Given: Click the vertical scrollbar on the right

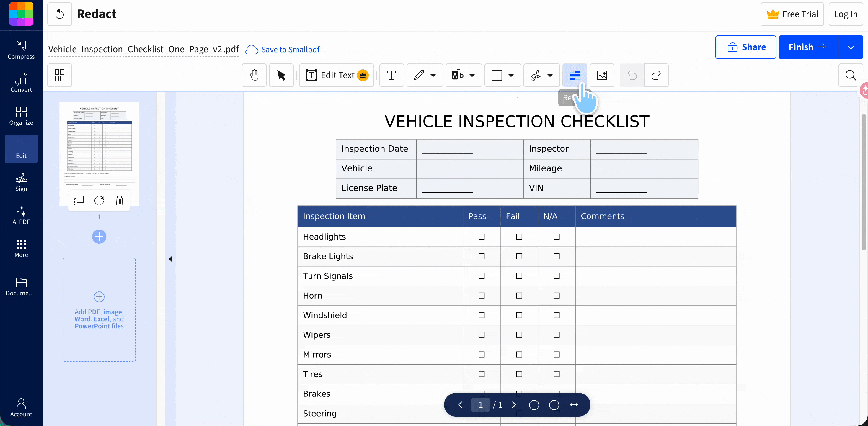Looking at the screenshot, I should 864,182.
